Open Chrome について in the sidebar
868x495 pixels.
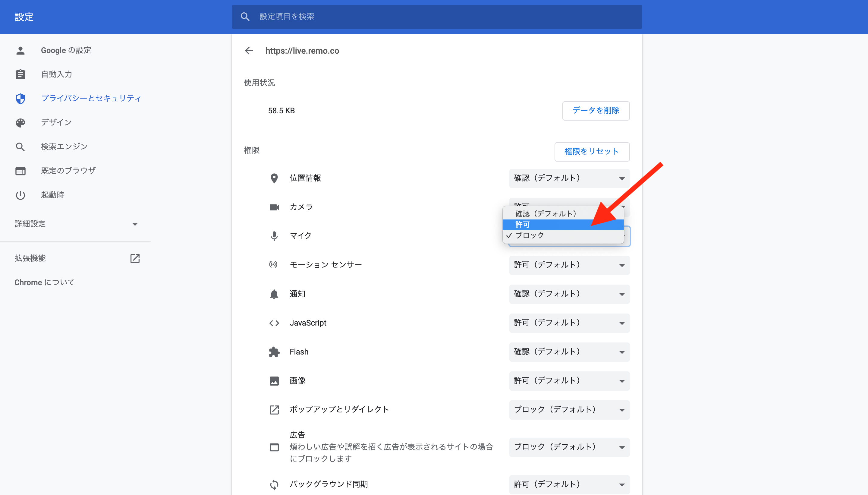point(45,282)
